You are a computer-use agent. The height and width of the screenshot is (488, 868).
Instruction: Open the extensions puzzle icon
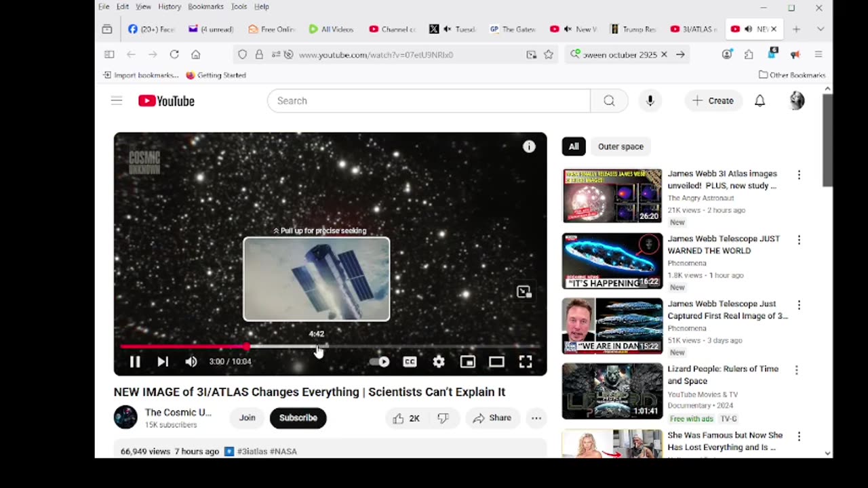click(749, 54)
